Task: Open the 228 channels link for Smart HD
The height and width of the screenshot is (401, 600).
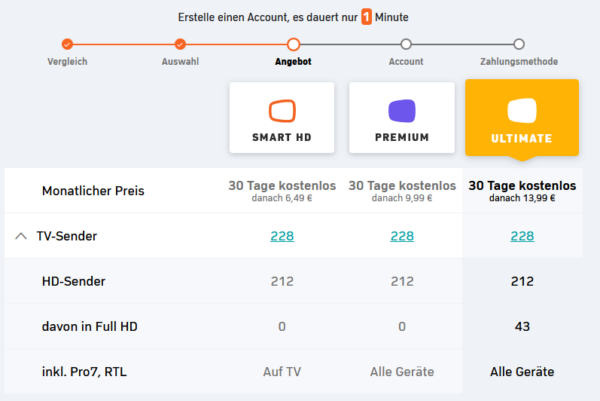Action: [x=284, y=237]
